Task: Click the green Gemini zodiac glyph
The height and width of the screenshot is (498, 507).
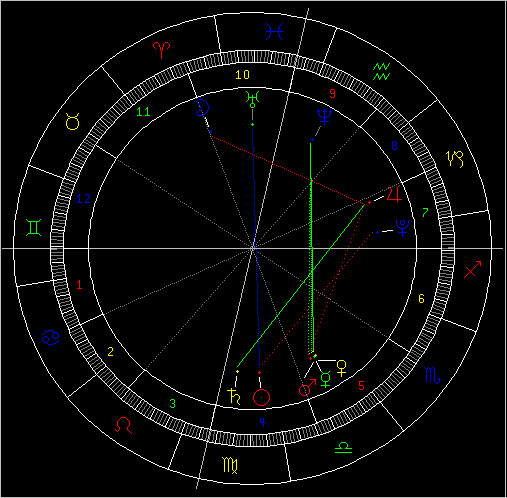Action: 34,228
